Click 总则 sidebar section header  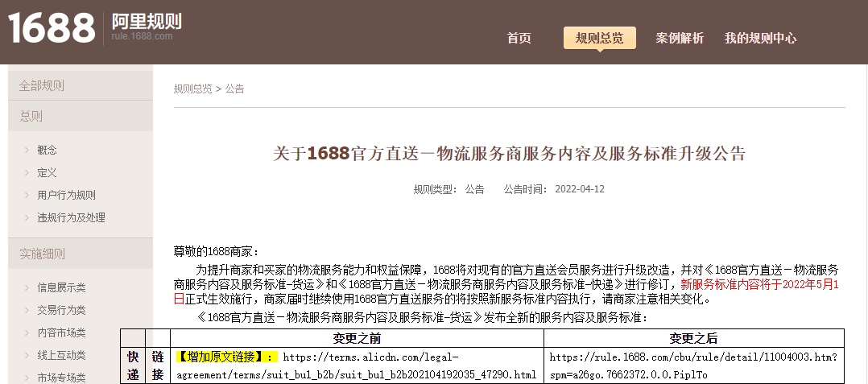81,116
